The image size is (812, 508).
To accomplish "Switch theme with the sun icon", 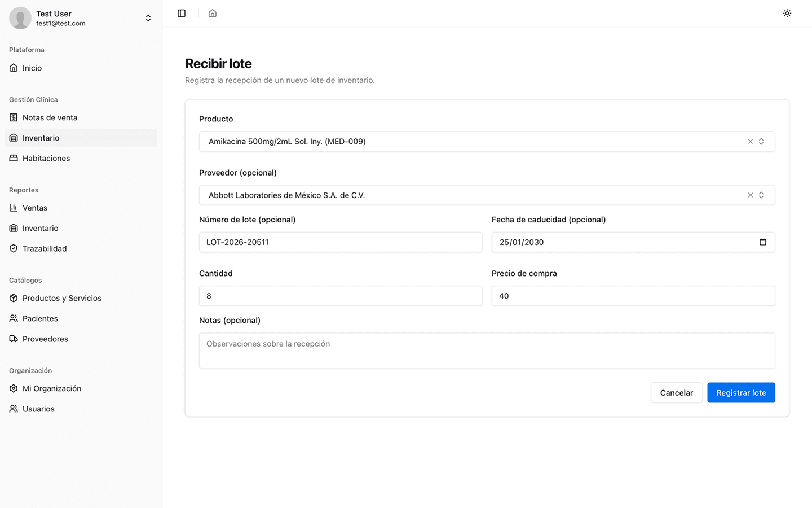I will (x=787, y=13).
